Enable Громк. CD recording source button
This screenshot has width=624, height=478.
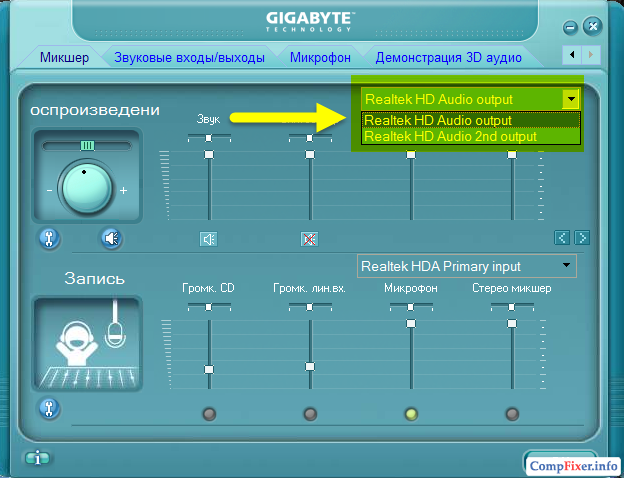[x=208, y=413]
